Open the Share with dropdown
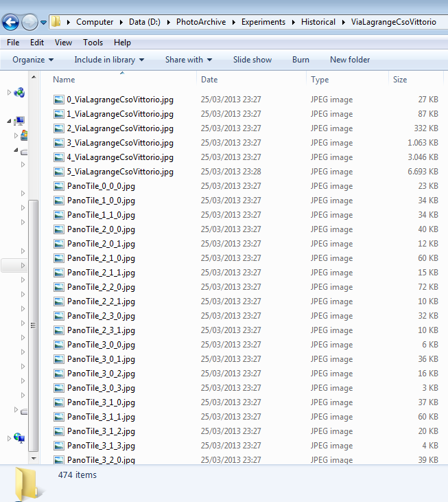This screenshot has height=502, width=448. pyautogui.click(x=188, y=60)
